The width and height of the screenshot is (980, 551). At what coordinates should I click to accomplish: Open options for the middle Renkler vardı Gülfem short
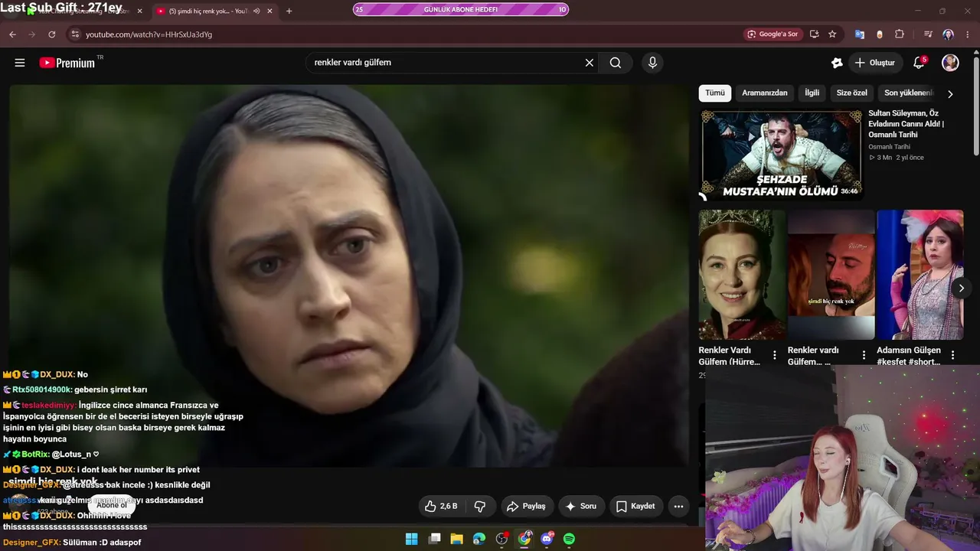[864, 355]
